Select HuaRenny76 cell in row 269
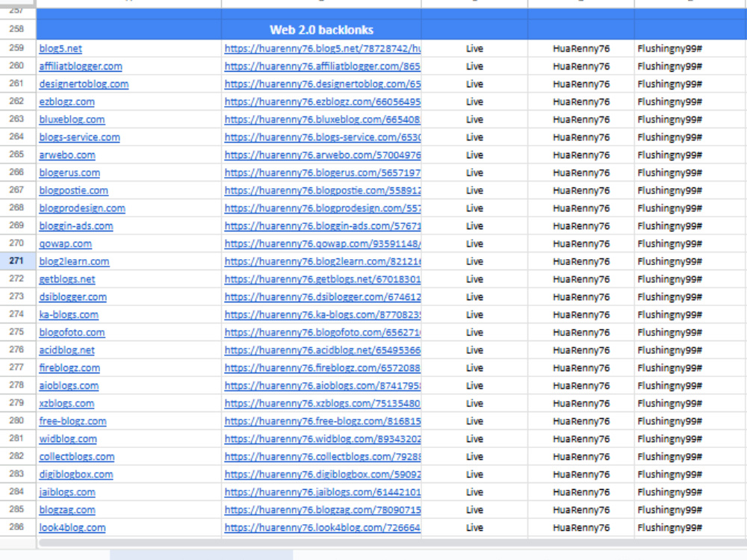Viewport: 747px width, 560px height. coord(581,225)
